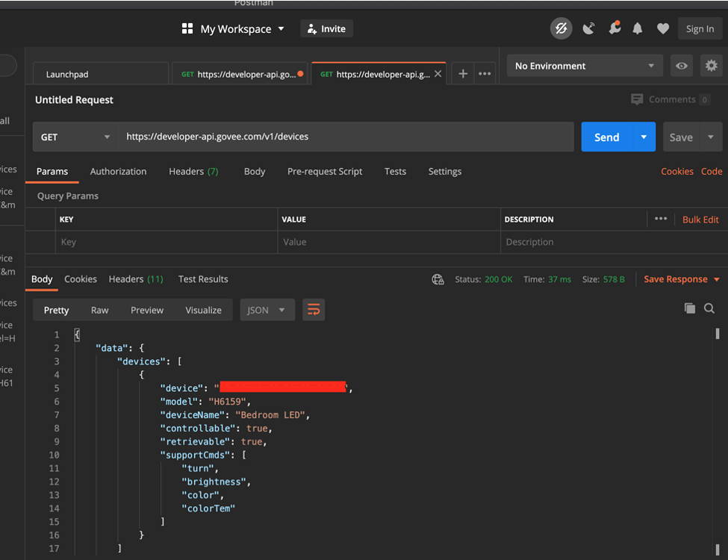This screenshot has height=560, width=728.
Task: Open favorites with the heart icon
Action: point(662,28)
